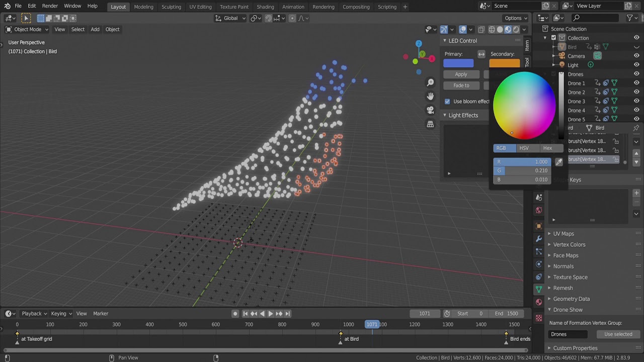Screen dimensions: 644x362
Task: Click the 'at Bird' timeline marker
Action: point(341,339)
